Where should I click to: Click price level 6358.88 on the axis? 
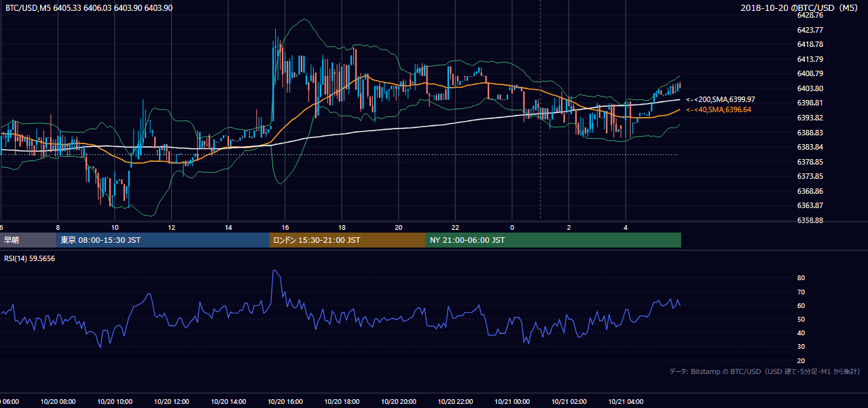[810, 220]
